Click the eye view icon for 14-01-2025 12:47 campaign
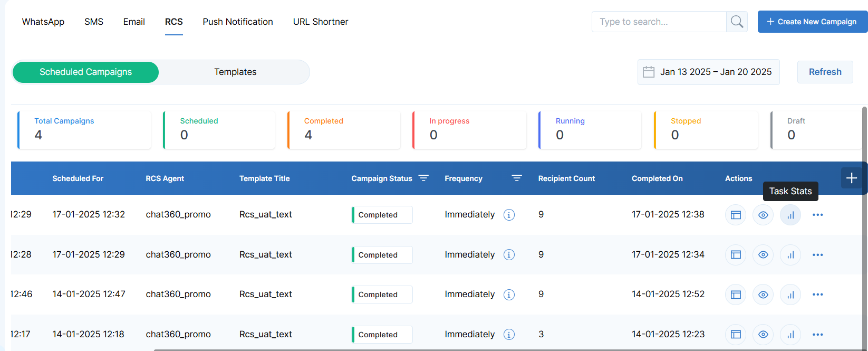The image size is (868, 351). click(763, 295)
